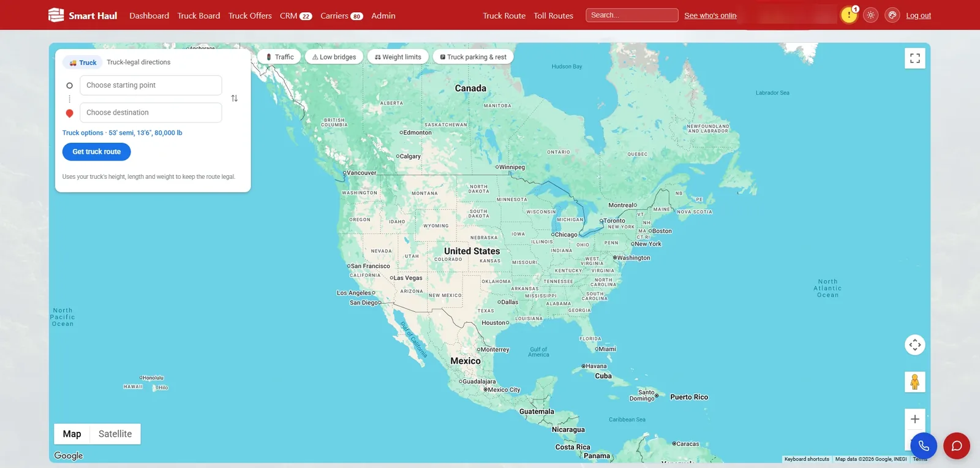Viewport: 980px width, 468px height.
Task: Switch map to Satellite view
Action: (115, 434)
